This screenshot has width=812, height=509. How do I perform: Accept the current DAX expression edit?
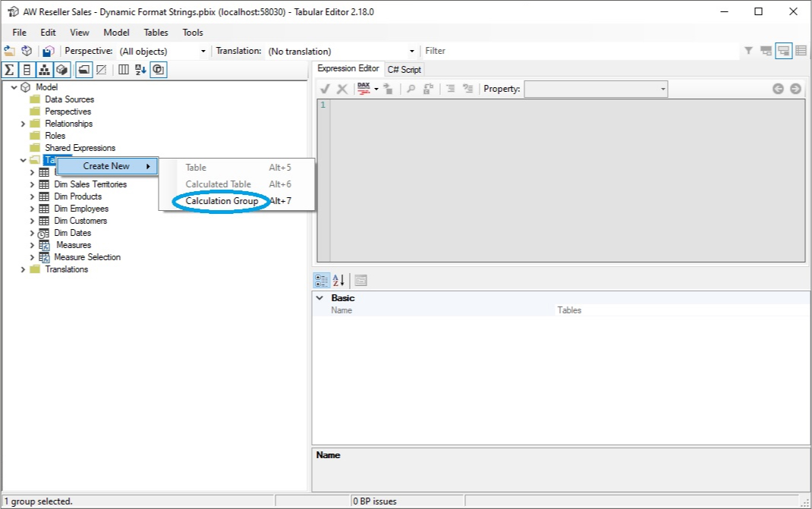point(326,89)
